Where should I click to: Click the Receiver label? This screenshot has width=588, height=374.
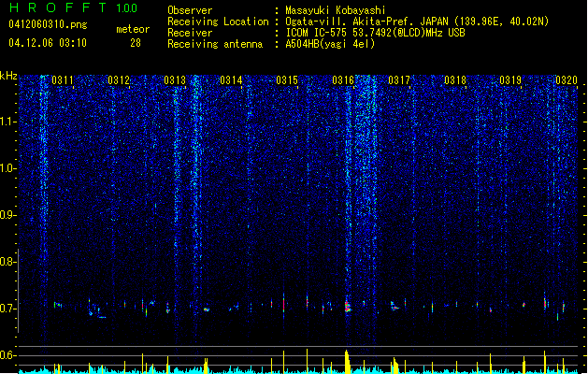[190, 33]
